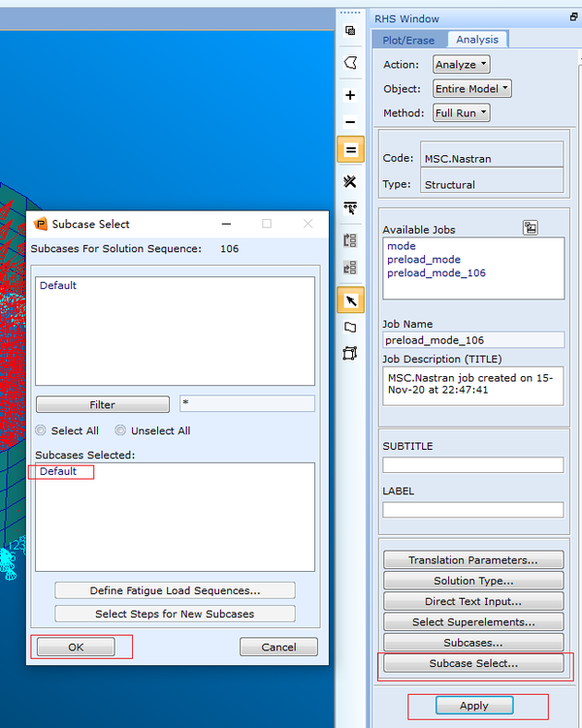Image resolution: width=582 pixels, height=728 pixels.
Task: Click the lower greyed list-cycle icon
Action: pos(350,268)
